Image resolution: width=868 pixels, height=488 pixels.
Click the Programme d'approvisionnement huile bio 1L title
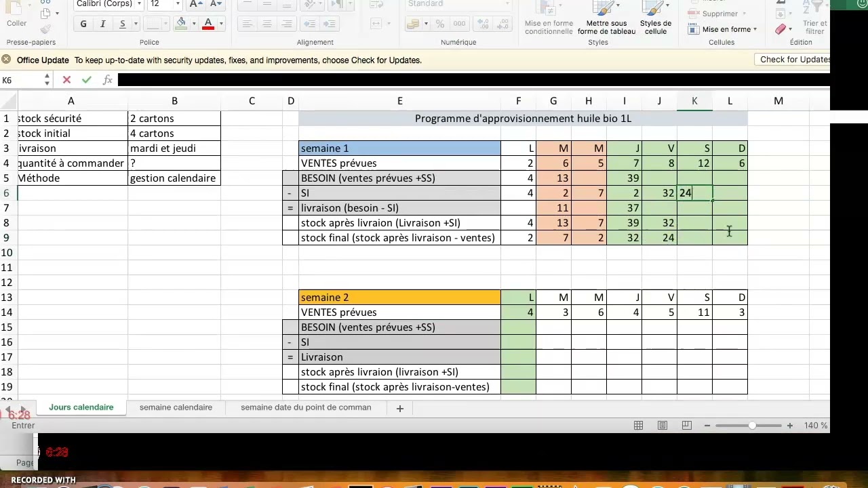pyautogui.click(x=523, y=119)
